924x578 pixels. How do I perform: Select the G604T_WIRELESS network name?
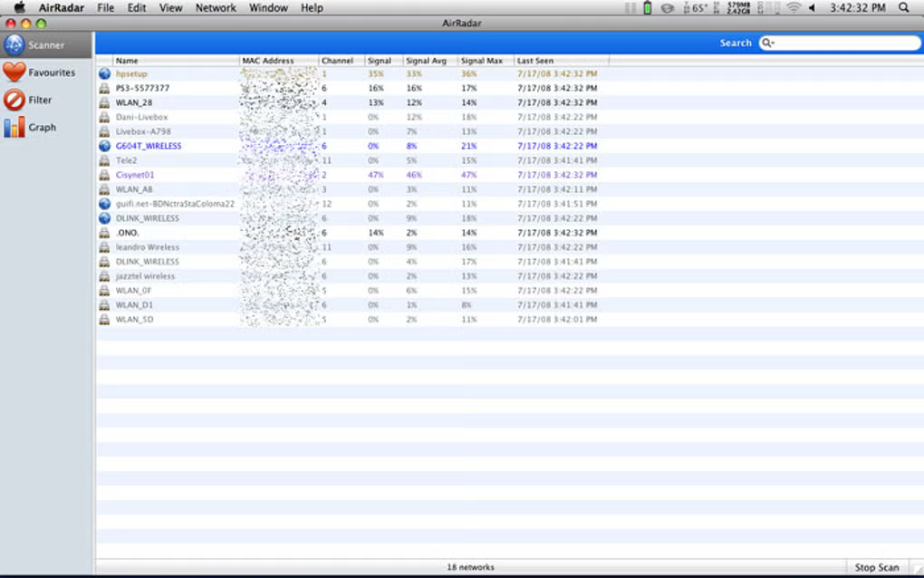point(149,146)
